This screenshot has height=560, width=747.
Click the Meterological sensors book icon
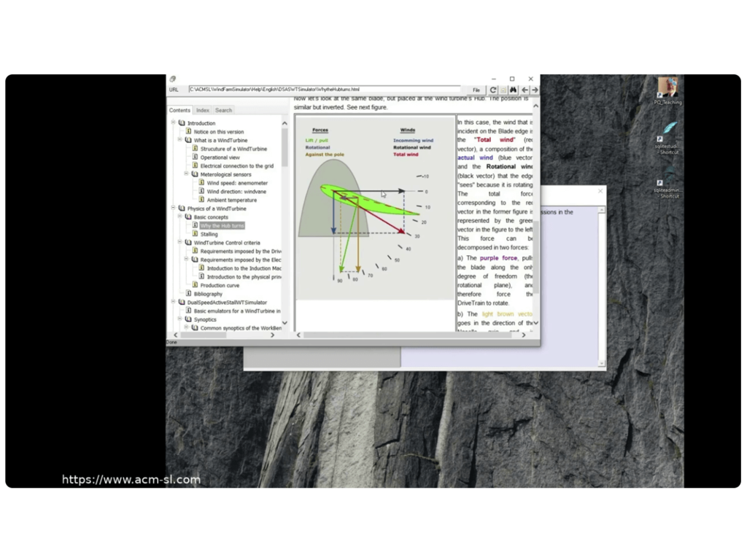click(195, 174)
